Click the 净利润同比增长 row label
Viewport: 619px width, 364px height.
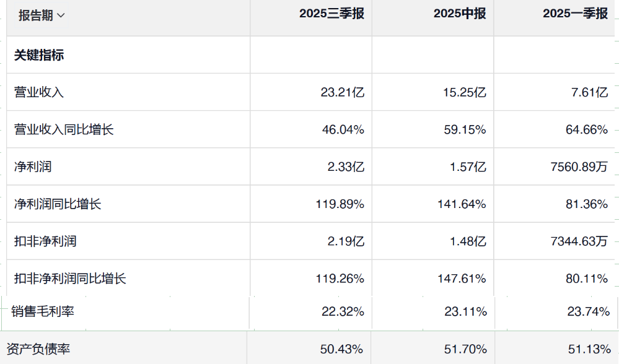pyautogui.click(x=58, y=204)
